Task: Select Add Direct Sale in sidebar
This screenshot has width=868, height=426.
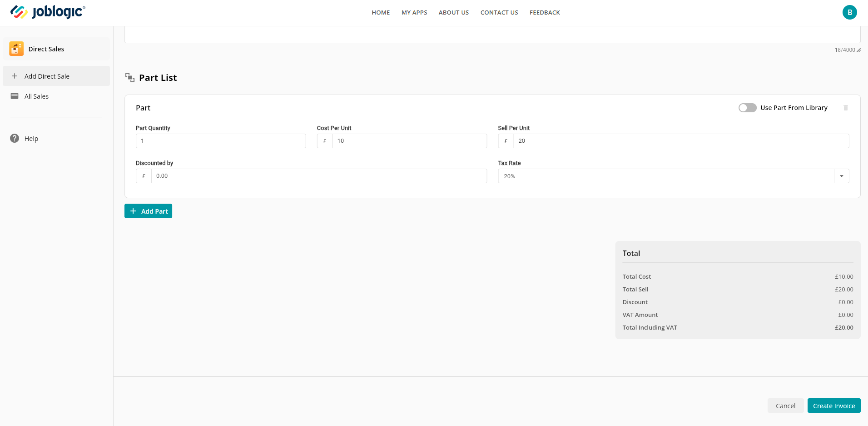Action: point(56,76)
